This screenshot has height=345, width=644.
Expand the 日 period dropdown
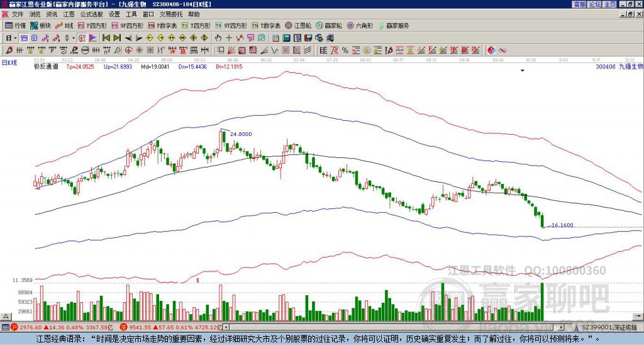point(15,38)
